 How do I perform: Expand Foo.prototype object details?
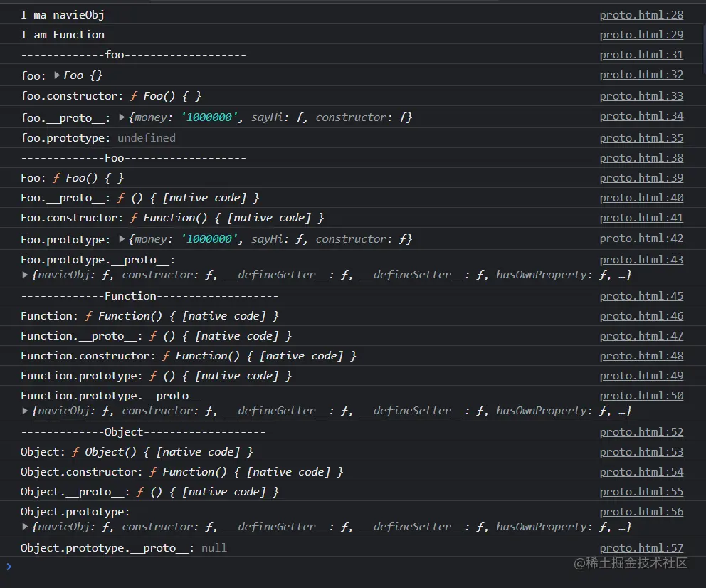(122, 239)
